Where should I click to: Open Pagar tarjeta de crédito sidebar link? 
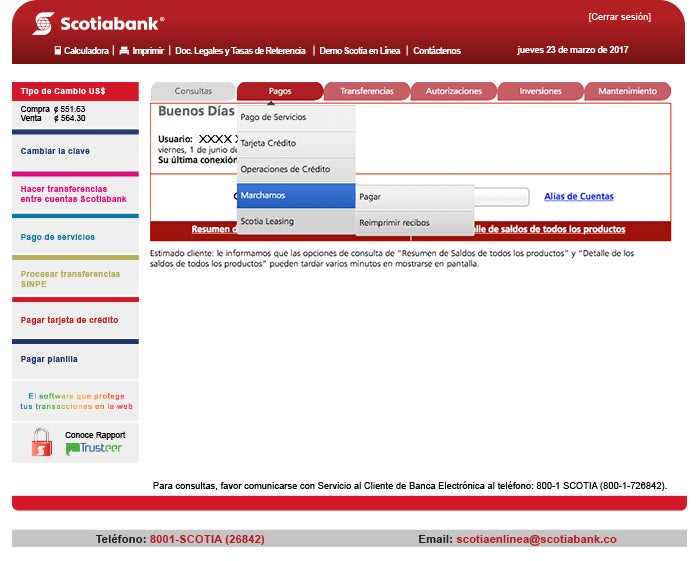(69, 320)
